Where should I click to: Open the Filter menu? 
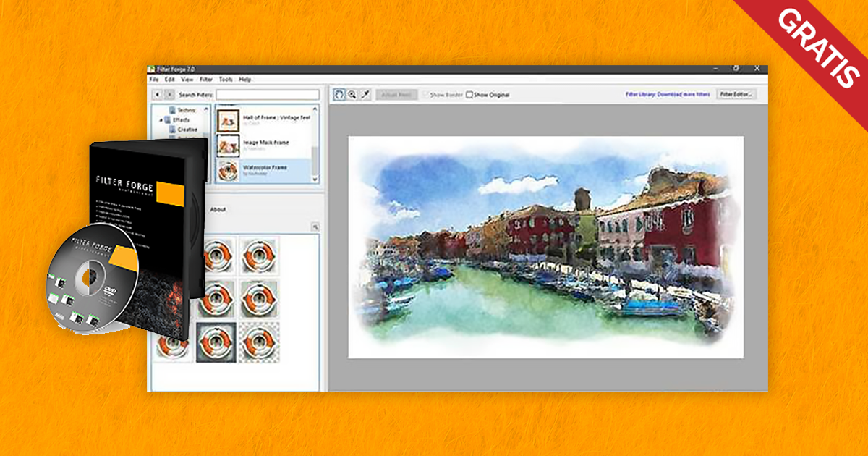click(x=205, y=80)
